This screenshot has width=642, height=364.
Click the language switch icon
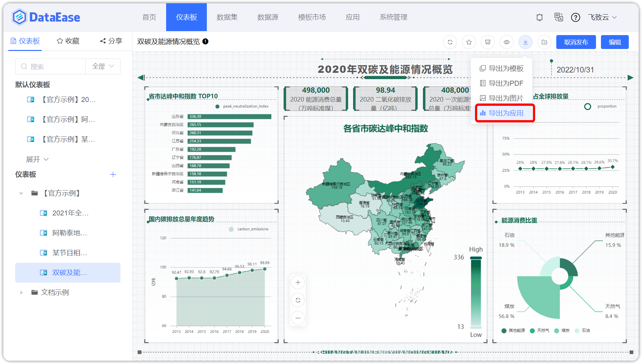[x=559, y=17]
